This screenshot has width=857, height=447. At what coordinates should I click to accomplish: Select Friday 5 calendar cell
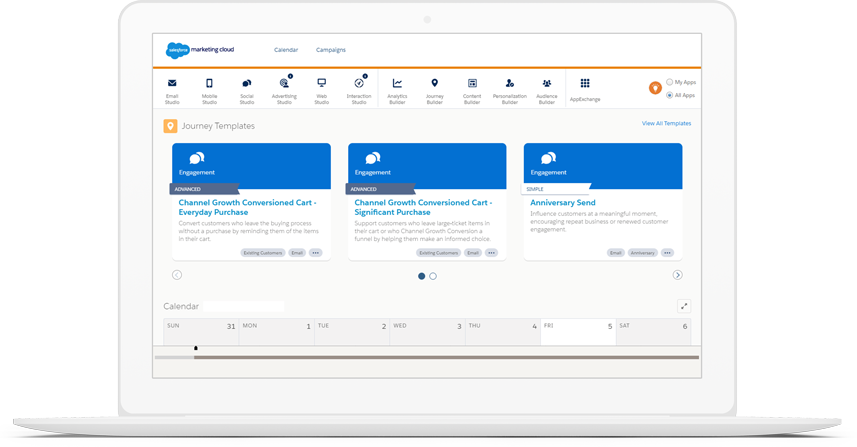(578, 332)
